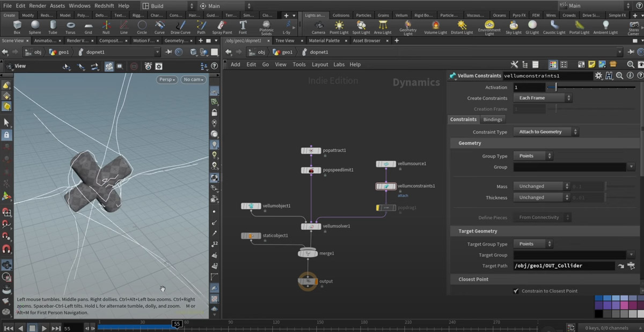
Task: Toggle the display flag on the output node
Action: point(316,281)
